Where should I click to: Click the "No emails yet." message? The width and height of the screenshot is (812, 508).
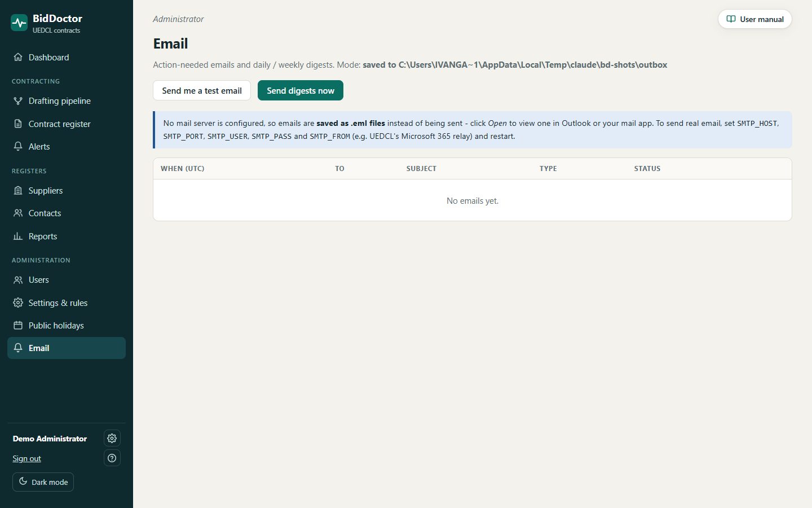[473, 200]
